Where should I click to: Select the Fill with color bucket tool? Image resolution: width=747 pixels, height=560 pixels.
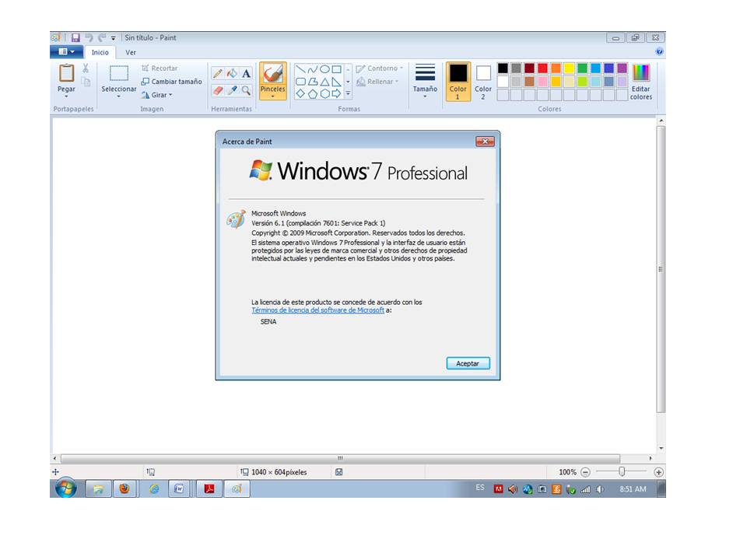click(x=230, y=73)
